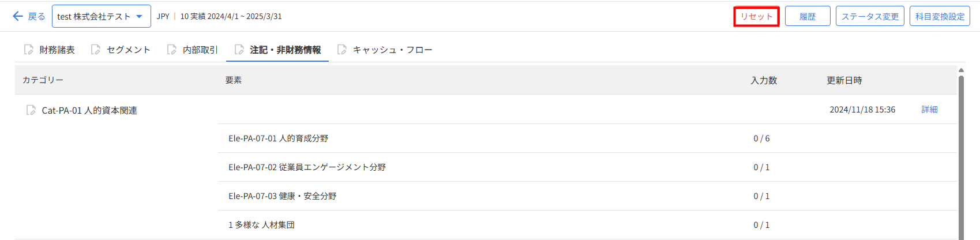Click the vertical scrollbar of the table
980x240 pixels.
(x=961, y=156)
